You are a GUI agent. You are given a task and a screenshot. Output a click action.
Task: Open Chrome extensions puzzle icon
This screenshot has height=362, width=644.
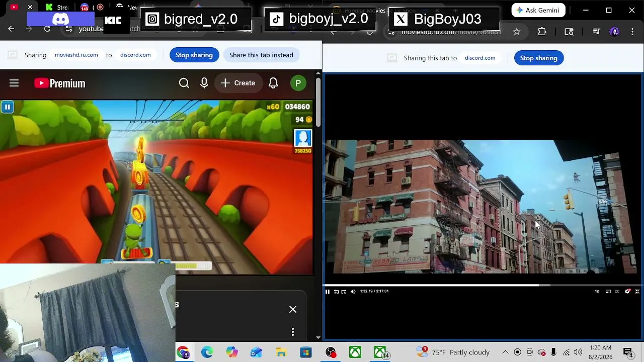(542, 32)
